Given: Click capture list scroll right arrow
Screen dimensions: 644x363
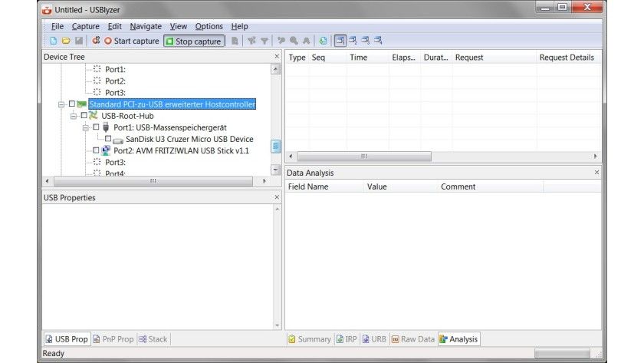Looking at the screenshot, I should [595, 157].
